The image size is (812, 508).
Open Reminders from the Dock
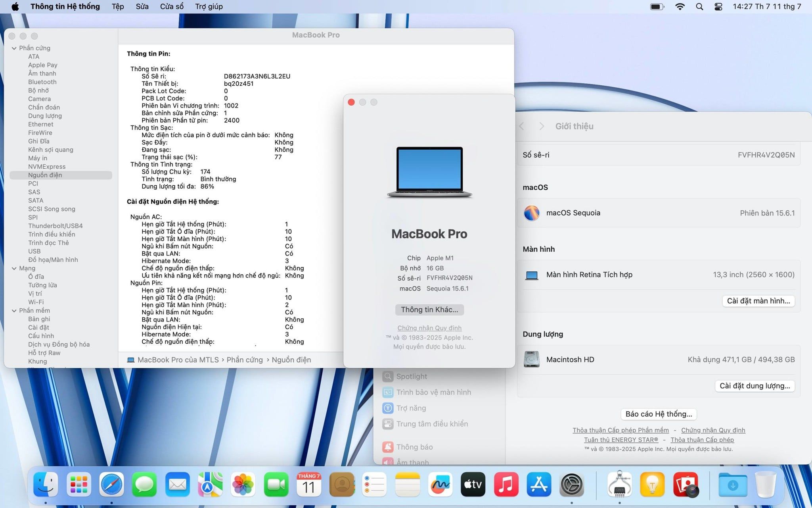coord(375,485)
